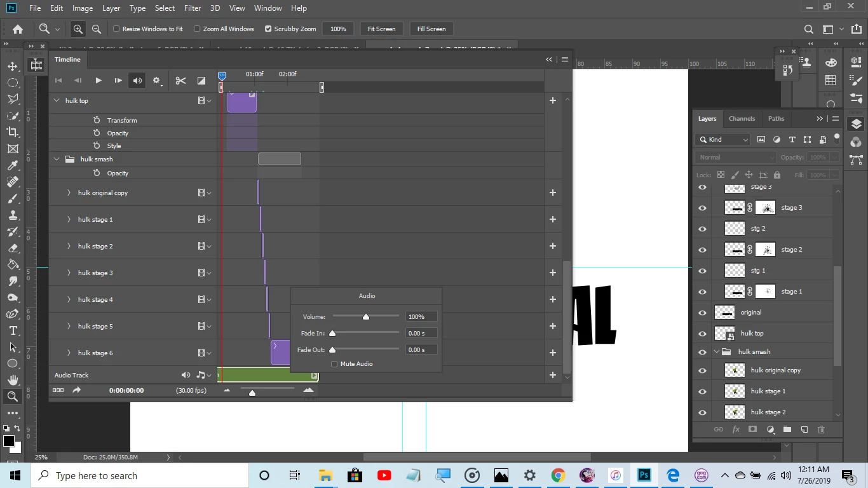Open Kind filter dropdown in Layers
The width and height of the screenshot is (868, 488).
[x=723, y=140]
